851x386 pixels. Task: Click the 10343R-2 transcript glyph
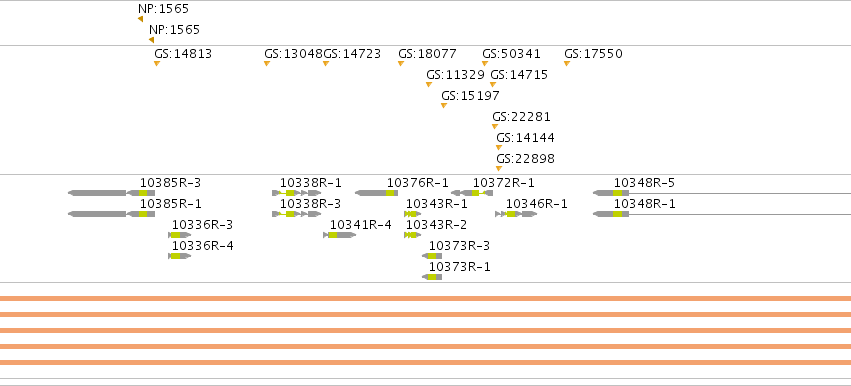[x=412, y=235]
